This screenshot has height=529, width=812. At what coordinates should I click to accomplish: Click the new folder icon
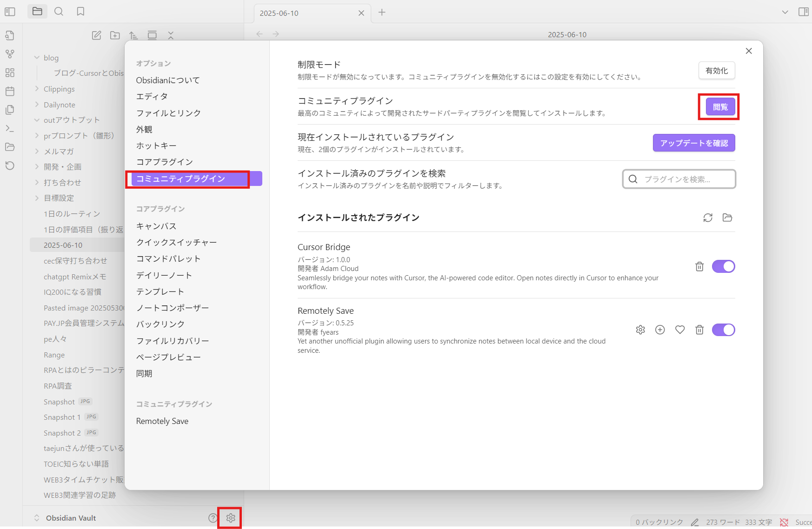115,35
